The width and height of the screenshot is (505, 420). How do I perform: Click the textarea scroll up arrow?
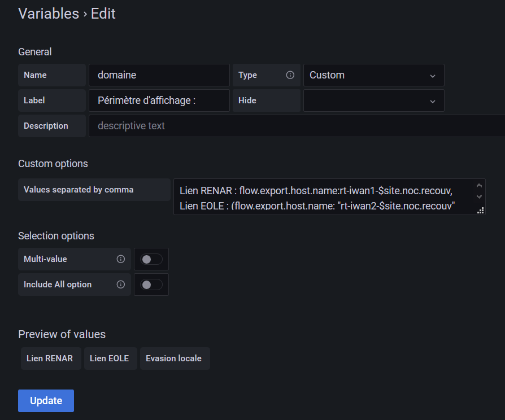[479, 186]
